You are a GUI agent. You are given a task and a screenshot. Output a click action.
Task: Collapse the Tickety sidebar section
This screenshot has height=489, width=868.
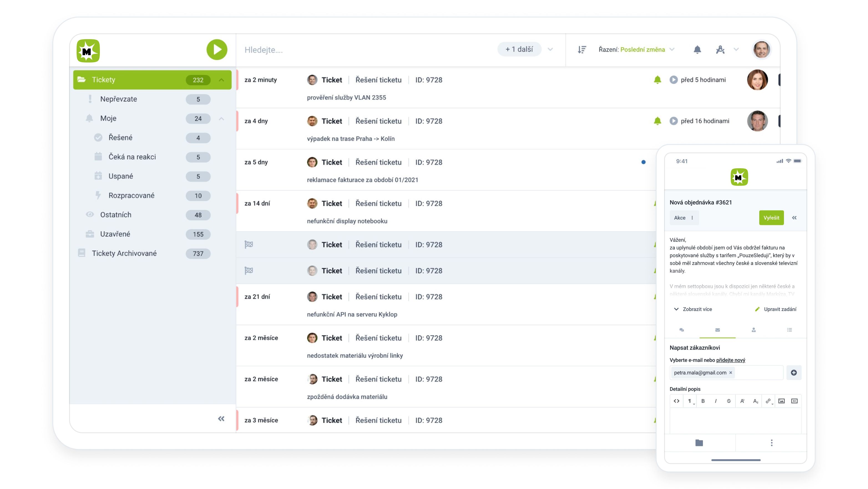(x=221, y=80)
